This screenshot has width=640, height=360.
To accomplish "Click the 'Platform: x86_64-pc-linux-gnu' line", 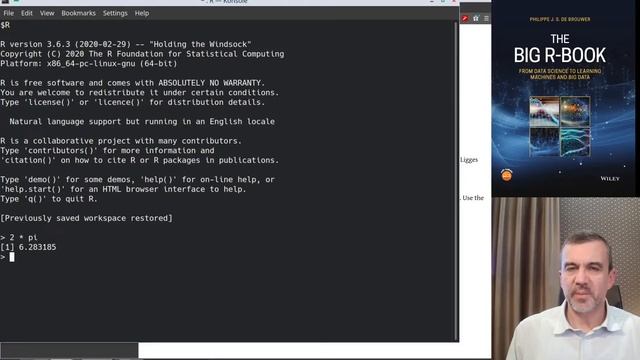I will coord(89,64).
